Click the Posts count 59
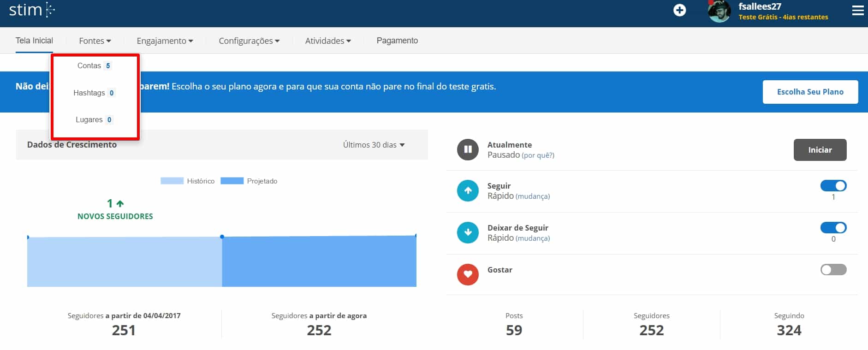868x350 pixels. [x=514, y=330]
